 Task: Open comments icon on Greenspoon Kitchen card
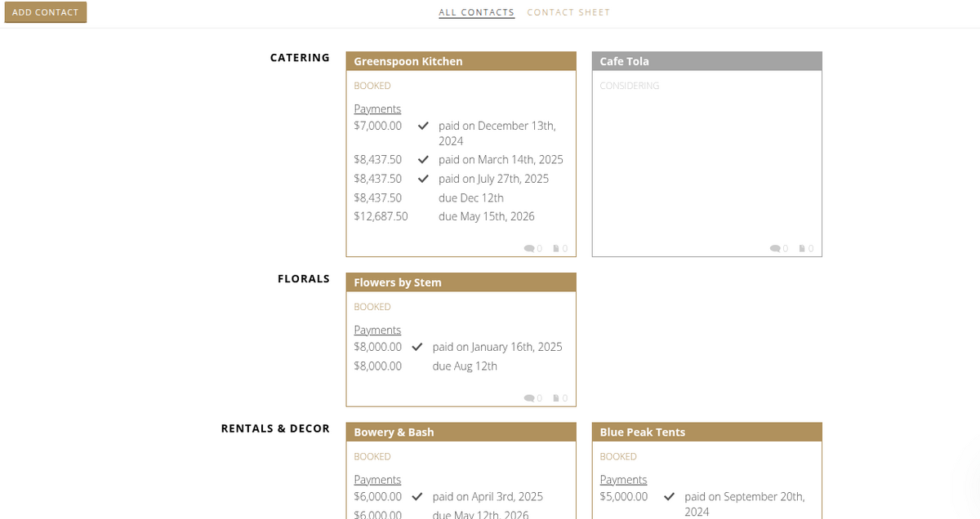click(x=528, y=249)
